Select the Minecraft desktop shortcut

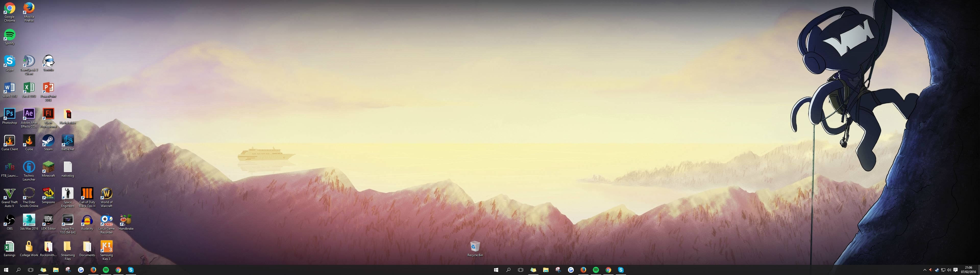(48, 167)
